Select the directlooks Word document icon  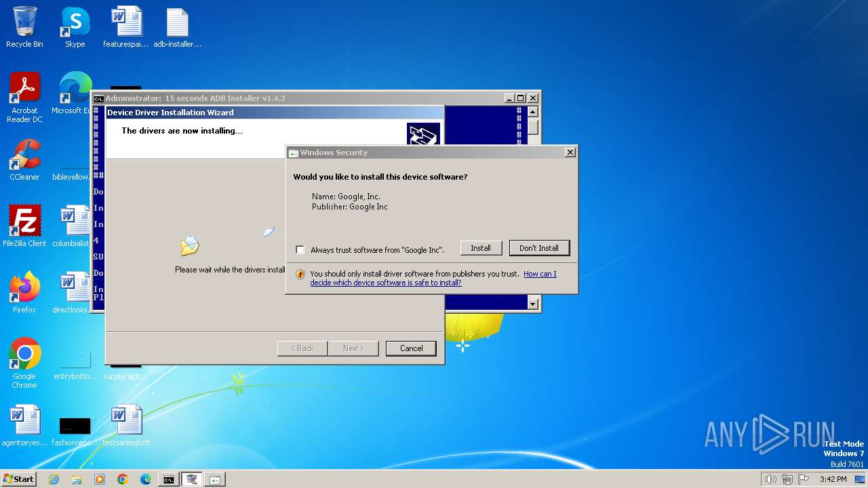coord(73,292)
